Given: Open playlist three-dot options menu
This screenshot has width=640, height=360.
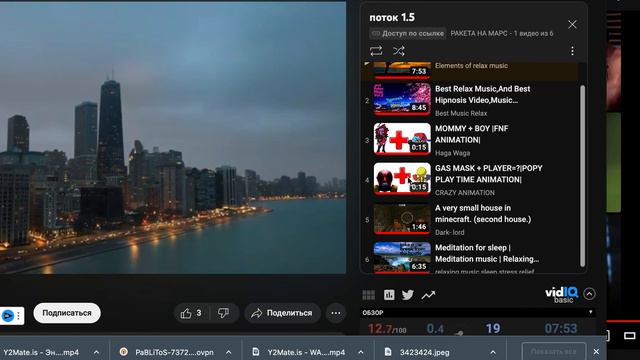Looking at the screenshot, I should [x=572, y=51].
